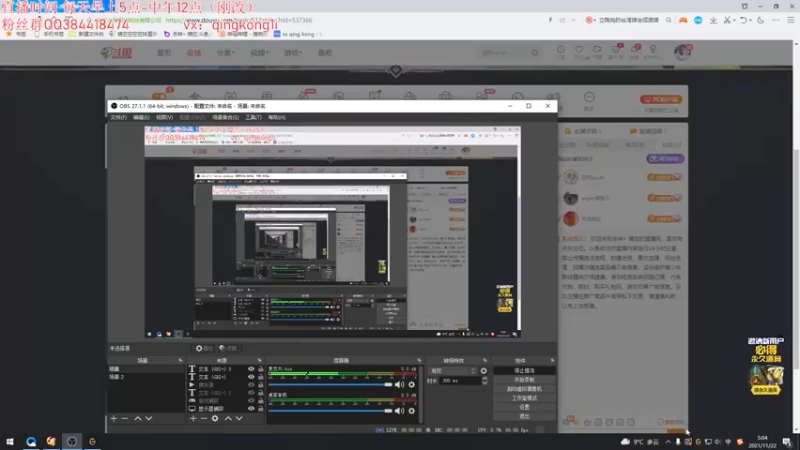Add a new source with plus icon
Image resolution: width=800 pixels, height=450 pixels.
click(x=193, y=418)
